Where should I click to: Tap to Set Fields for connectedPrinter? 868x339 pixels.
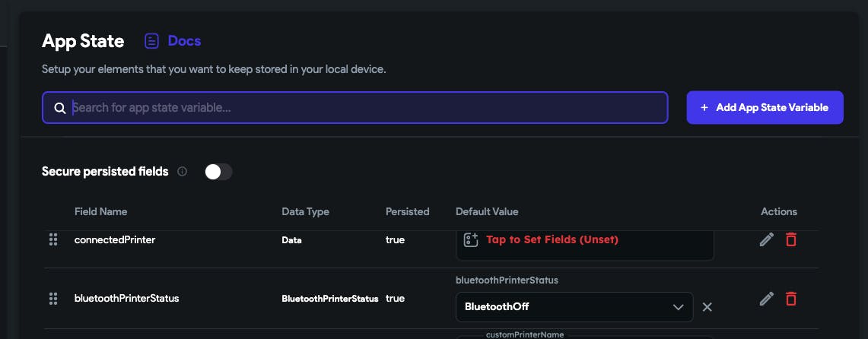click(552, 239)
